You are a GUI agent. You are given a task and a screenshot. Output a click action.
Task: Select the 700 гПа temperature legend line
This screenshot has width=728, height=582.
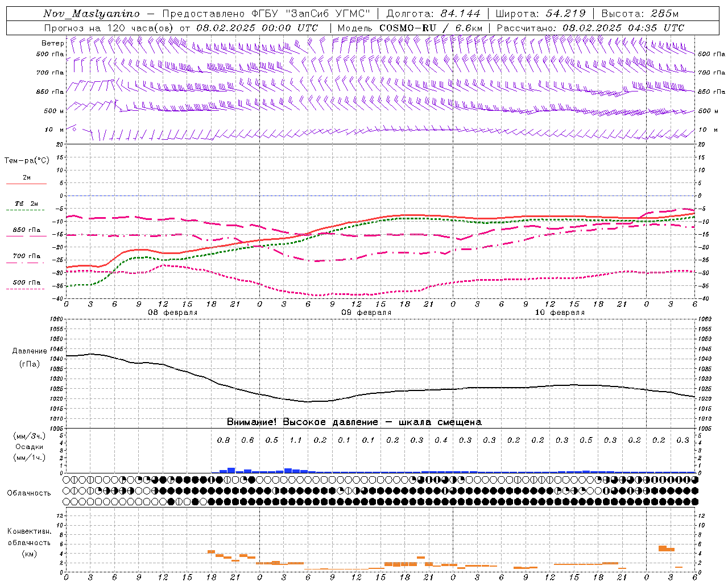26,263
